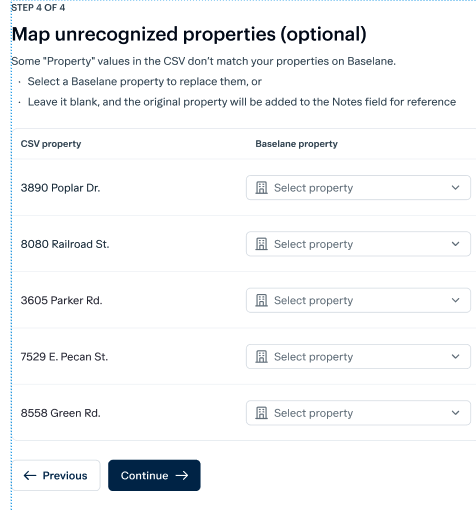Expand chevron for 8558 Green Rd. property
This screenshot has width=476, height=510.
coord(455,413)
